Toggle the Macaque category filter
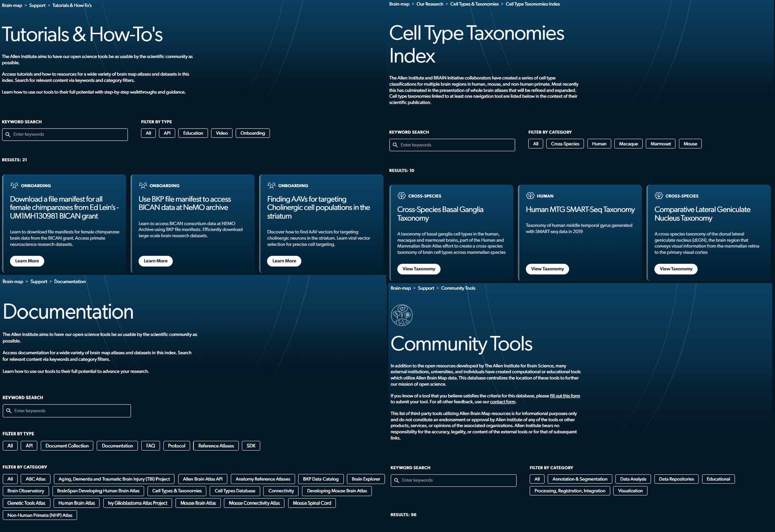 click(628, 144)
